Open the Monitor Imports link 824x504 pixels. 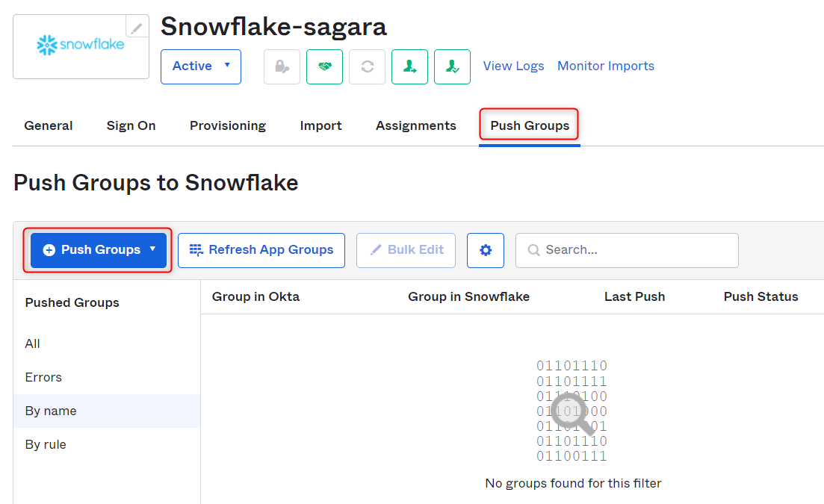(x=606, y=66)
